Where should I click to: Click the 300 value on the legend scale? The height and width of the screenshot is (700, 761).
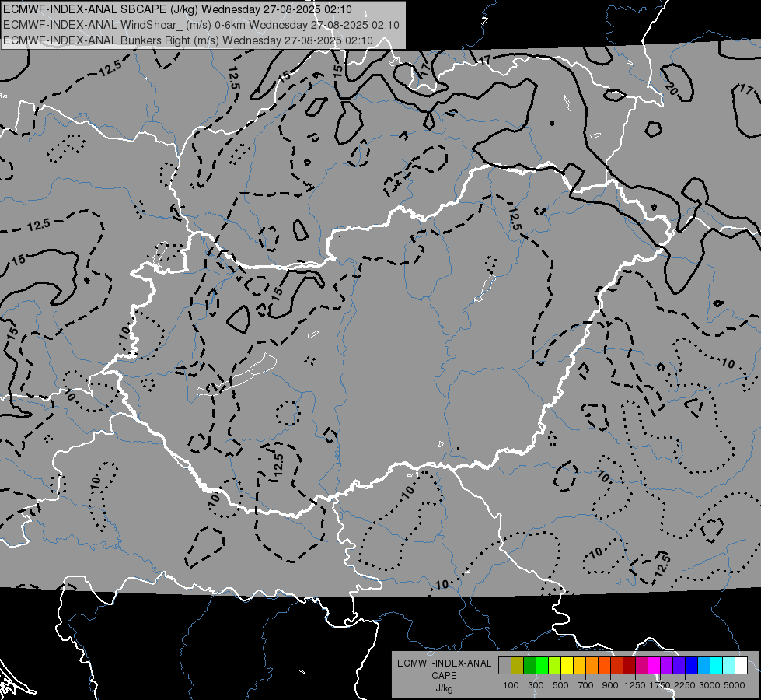coord(536,685)
